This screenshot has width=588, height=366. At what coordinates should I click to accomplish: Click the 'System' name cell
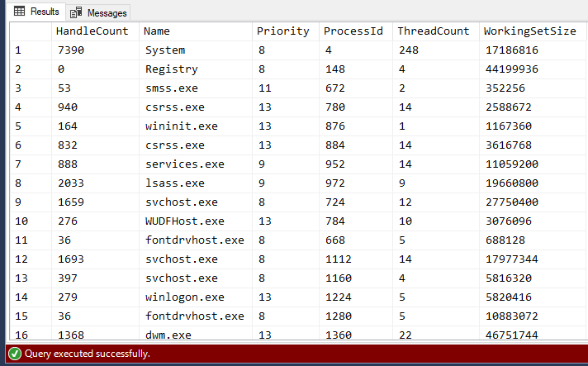[x=196, y=50]
